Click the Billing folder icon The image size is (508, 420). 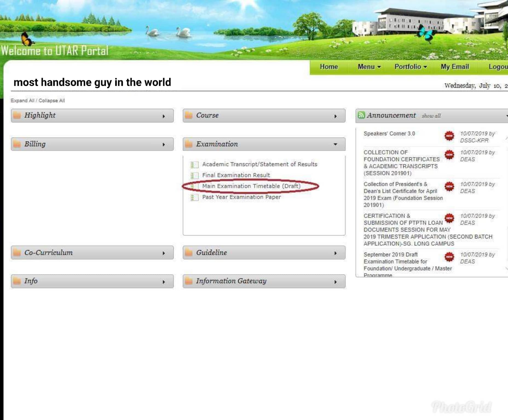[17, 144]
